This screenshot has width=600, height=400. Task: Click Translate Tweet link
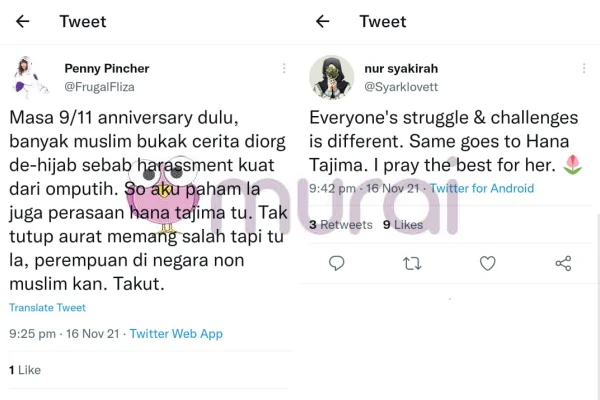[x=47, y=308]
